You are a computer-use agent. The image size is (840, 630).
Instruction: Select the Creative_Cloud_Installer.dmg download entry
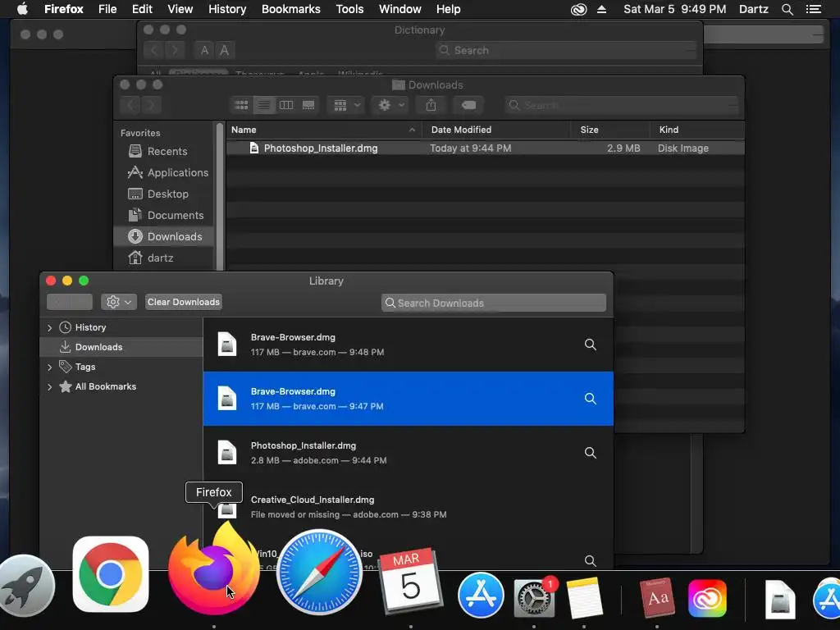coord(409,507)
